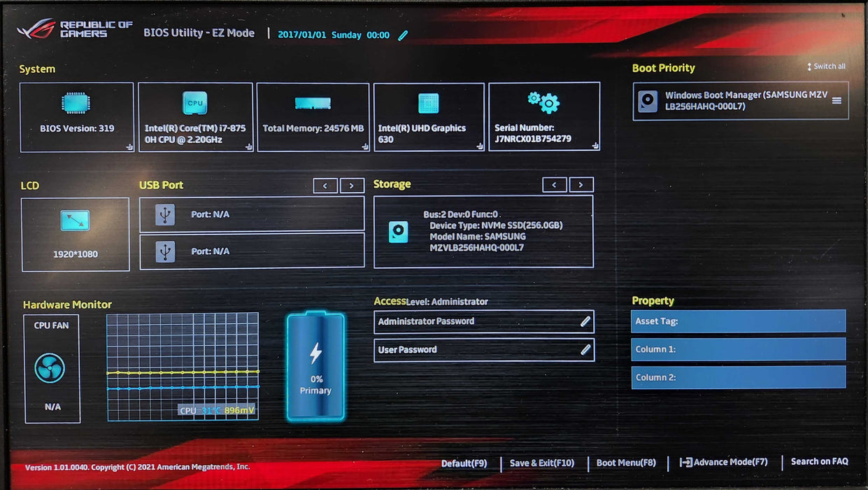Show next Storage device

(581, 185)
